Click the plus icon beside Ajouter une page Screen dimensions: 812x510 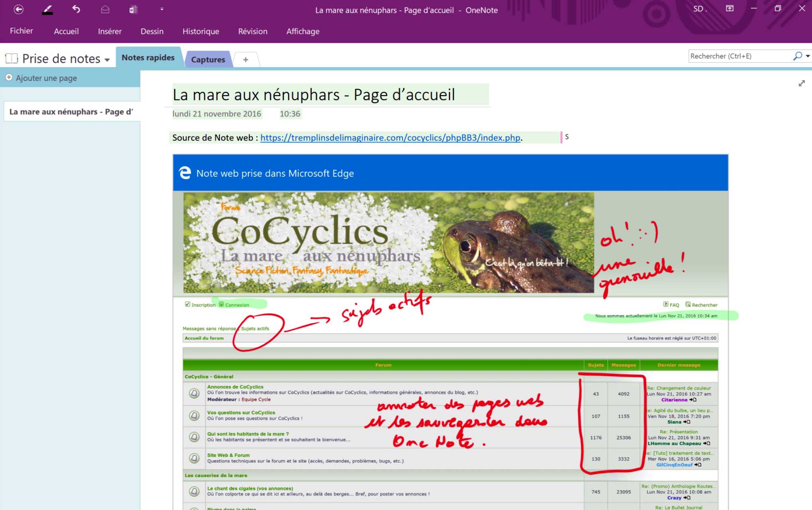[9, 78]
